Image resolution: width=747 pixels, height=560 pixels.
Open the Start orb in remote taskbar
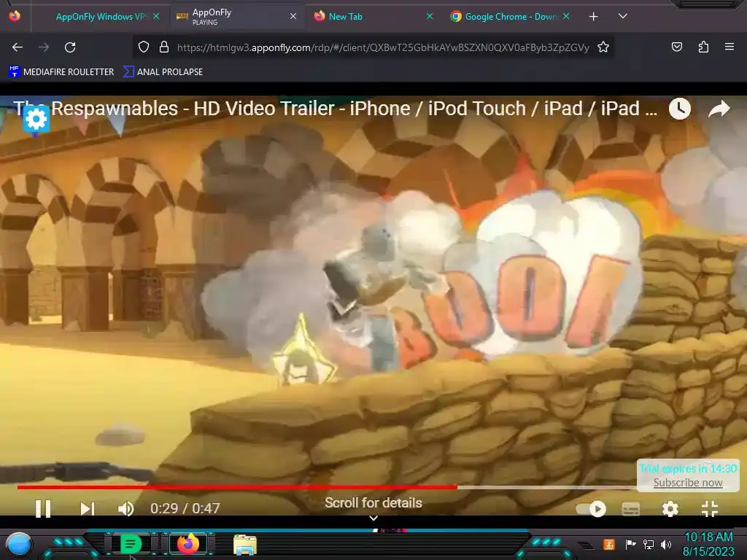click(18, 544)
